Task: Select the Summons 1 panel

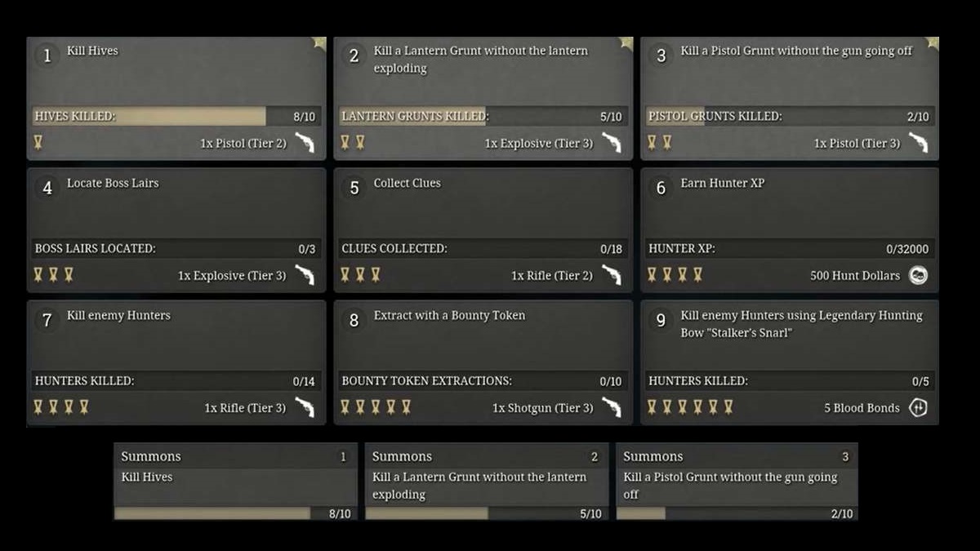Action: click(x=237, y=482)
